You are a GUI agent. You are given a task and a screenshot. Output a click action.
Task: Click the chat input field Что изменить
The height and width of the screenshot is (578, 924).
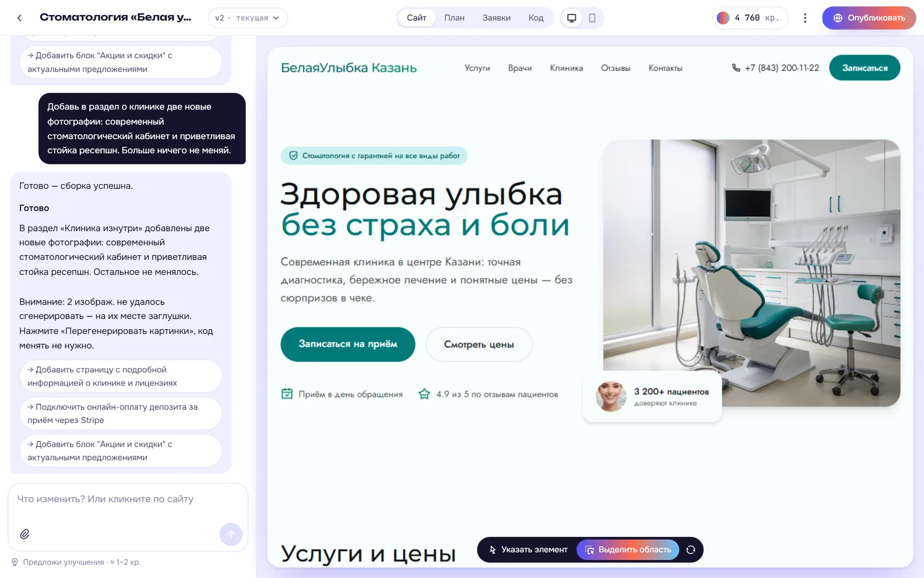pyautogui.click(x=128, y=499)
